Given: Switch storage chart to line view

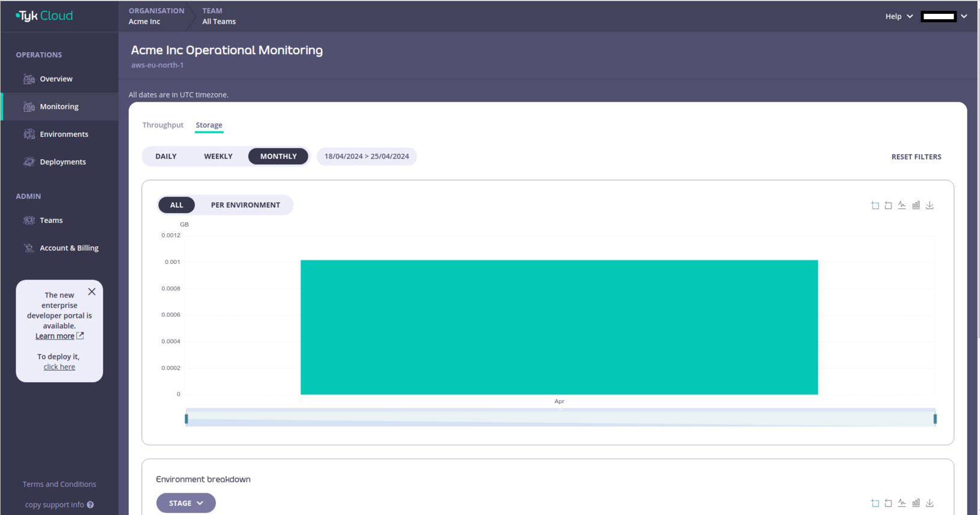Looking at the screenshot, I should click(x=902, y=206).
